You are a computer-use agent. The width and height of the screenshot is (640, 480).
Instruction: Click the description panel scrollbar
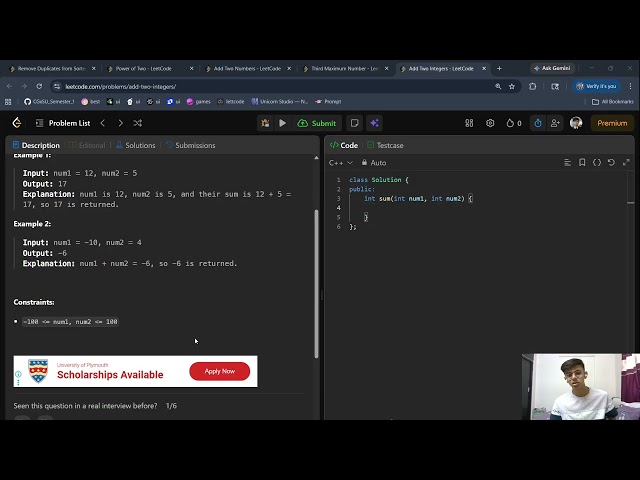(316, 284)
